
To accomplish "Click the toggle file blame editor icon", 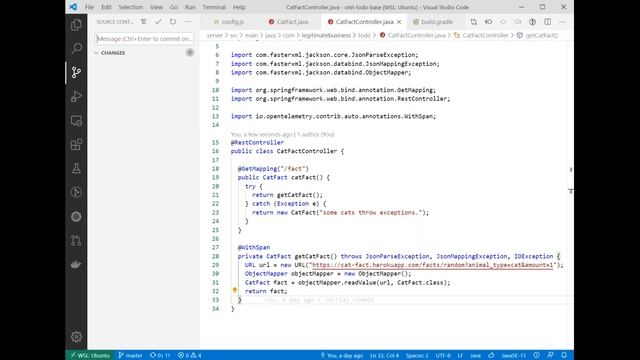I will tap(532, 22).
